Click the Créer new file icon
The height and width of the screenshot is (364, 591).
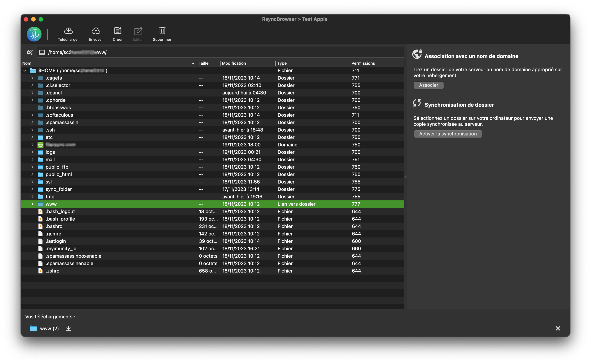tap(118, 31)
